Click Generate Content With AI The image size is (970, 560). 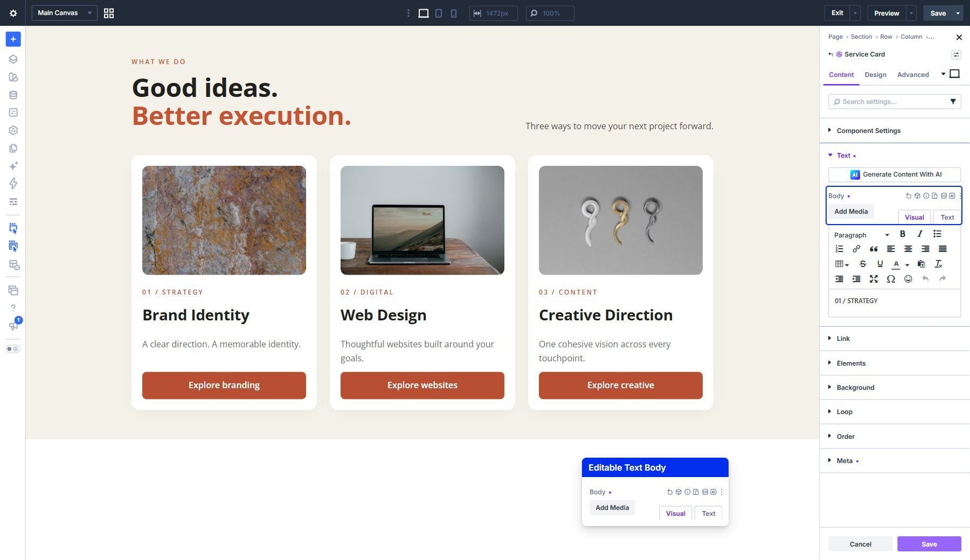tap(895, 174)
